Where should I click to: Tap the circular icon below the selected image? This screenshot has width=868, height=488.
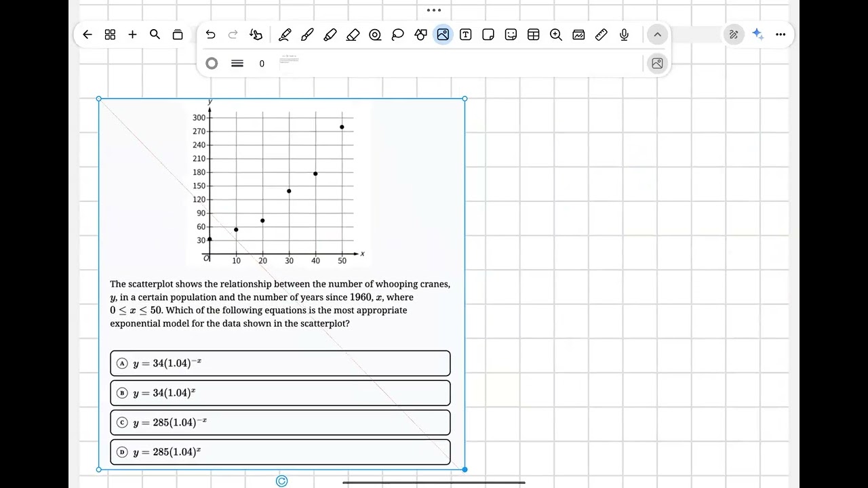click(282, 481)
